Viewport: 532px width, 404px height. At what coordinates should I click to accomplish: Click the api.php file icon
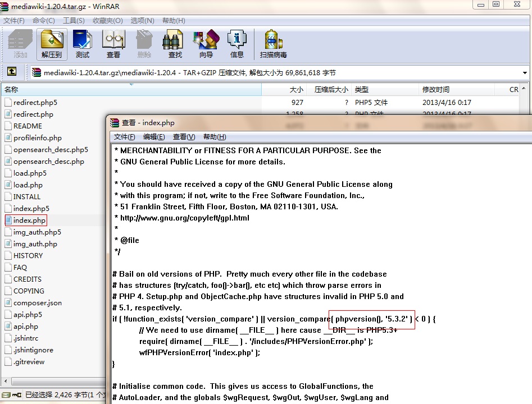[x=8, y=326]
